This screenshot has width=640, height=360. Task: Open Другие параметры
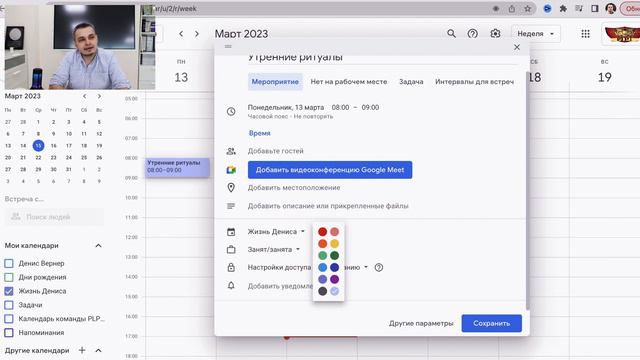click(x=421, y=323)
